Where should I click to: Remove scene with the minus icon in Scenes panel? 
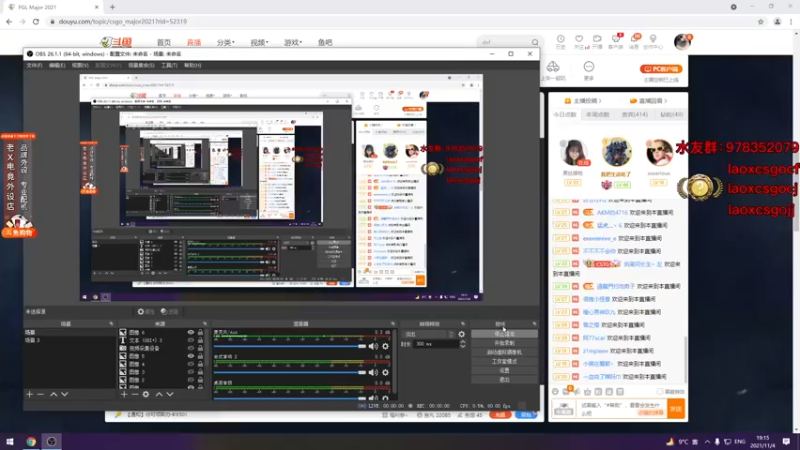click(x=40, y=394)
